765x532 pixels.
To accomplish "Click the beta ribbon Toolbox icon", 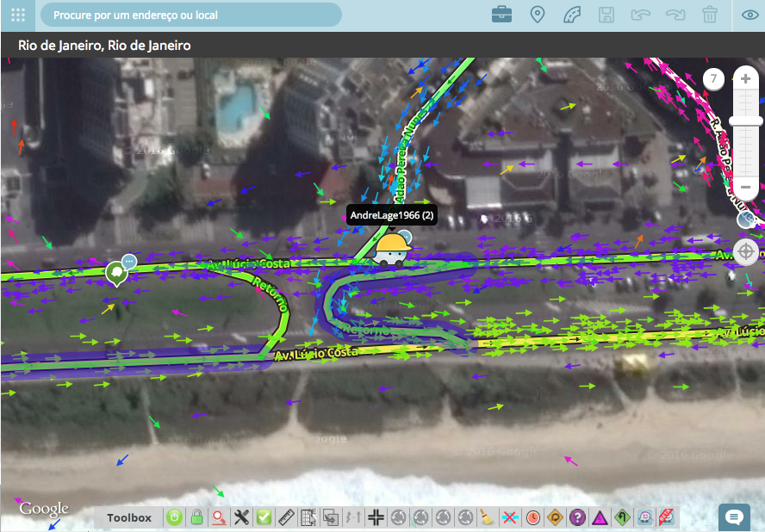I will (667, 517).
